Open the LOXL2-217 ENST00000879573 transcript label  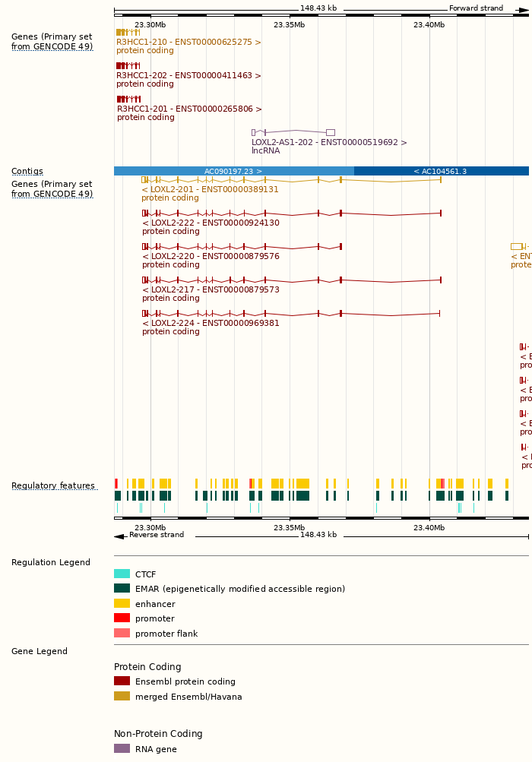coord(211,290)
